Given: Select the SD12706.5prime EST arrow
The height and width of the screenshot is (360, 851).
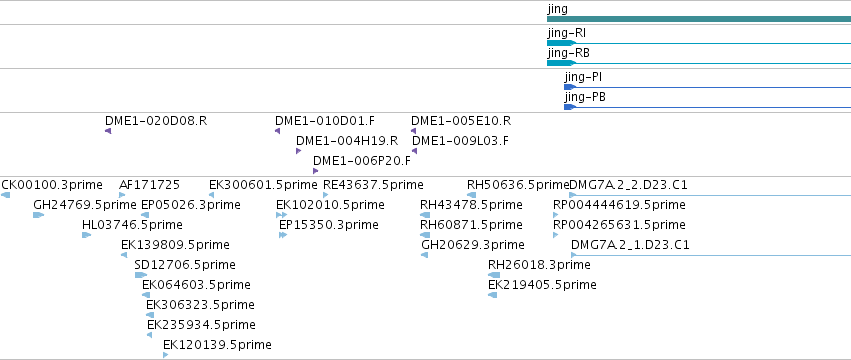Looking at the screenshot, I should pyautogui.click(x=141, y=275).
